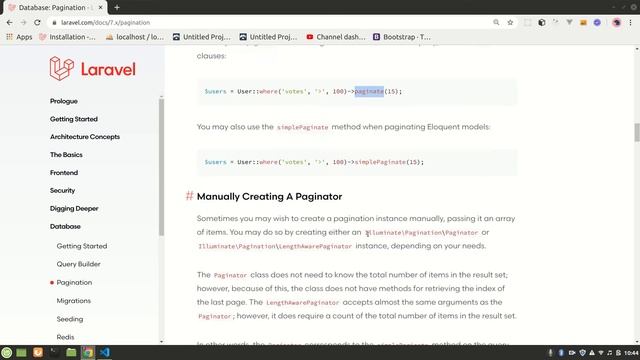Screen dimensions: 640x360
Task: Expand the Prologue section
Action: point(64,101)
